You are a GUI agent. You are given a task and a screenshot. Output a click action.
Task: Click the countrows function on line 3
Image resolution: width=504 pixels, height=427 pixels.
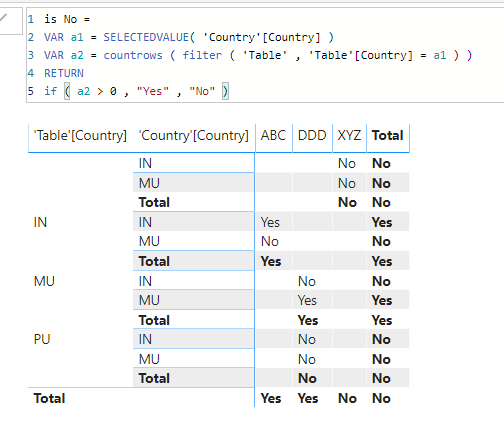coord(133,55)
